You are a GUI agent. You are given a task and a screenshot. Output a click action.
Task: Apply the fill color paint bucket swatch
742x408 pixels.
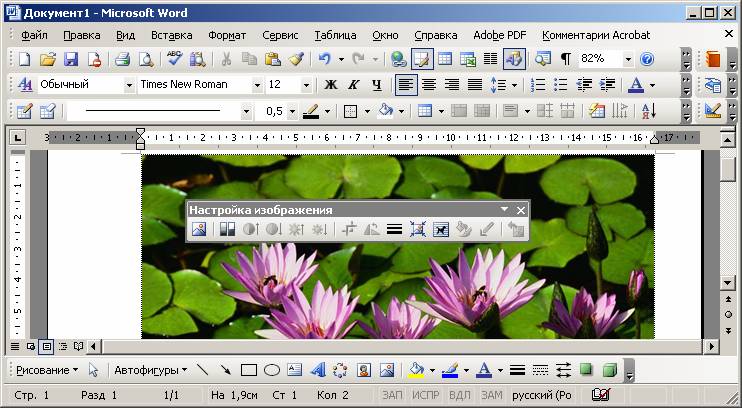pos(415,370)
